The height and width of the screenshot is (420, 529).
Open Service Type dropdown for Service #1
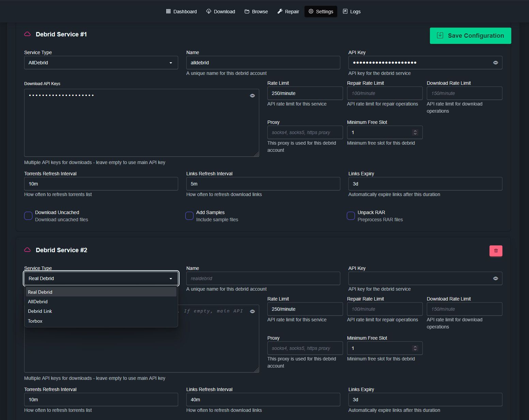click(x=101, y=63)
